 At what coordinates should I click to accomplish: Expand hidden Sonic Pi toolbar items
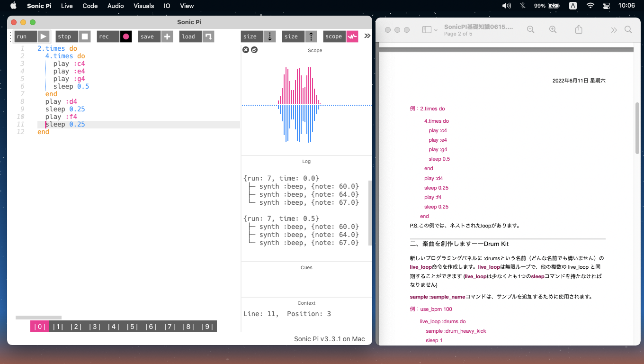367,36
